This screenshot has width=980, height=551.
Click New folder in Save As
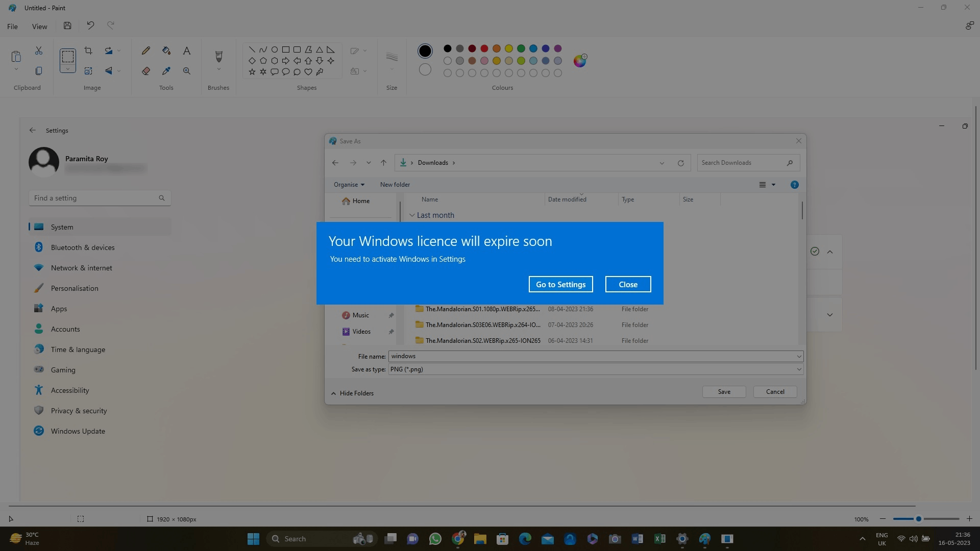click(x=395, y=185)
